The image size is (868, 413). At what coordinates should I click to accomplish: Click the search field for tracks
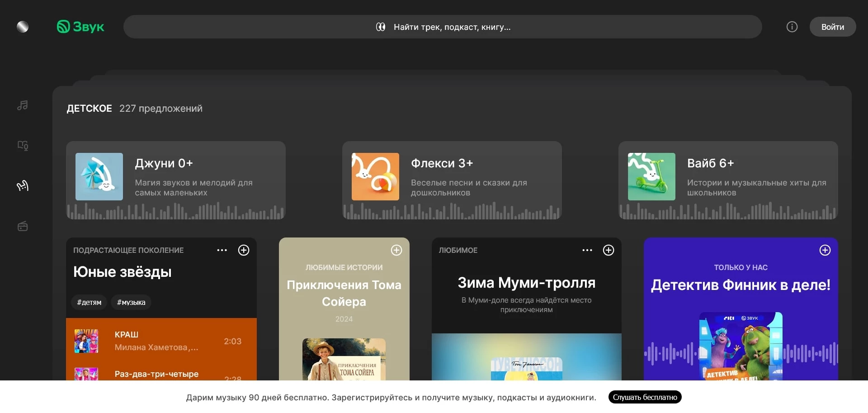click(x=442, y=27)
